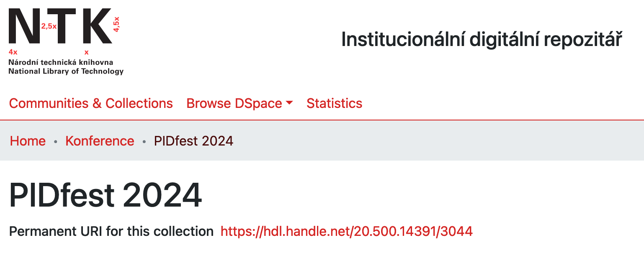Click the Národní technická knihovna text
This screenshot has width=644, height=271.
pyautogui.click(x=61, y=62)
